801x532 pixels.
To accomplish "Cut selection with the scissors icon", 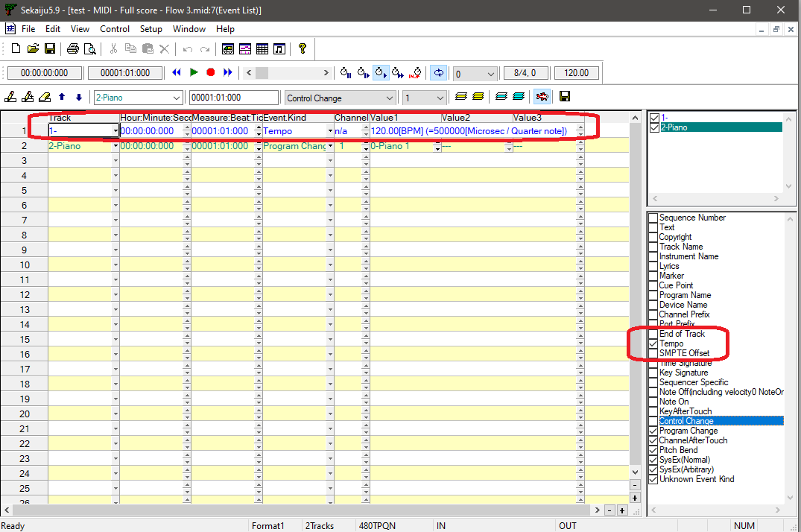I will [x=113, y=48].
